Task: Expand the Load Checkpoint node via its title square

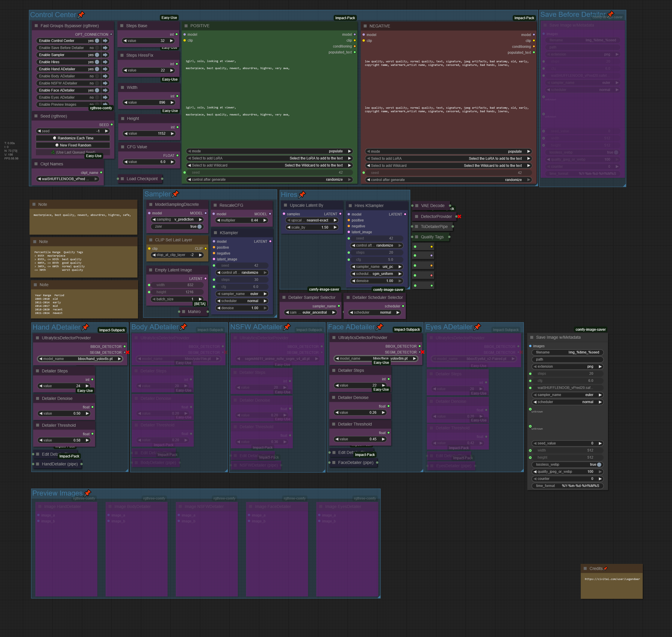Action: (122, 179)
